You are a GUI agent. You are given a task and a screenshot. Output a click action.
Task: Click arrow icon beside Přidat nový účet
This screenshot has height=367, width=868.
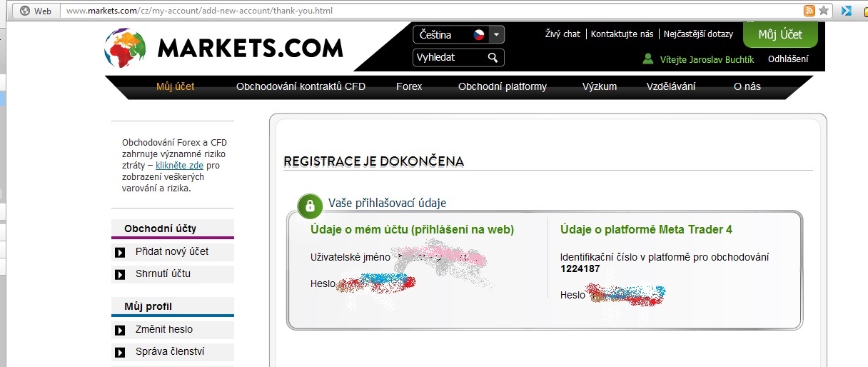pyautogui.click(x=120, y=252)
